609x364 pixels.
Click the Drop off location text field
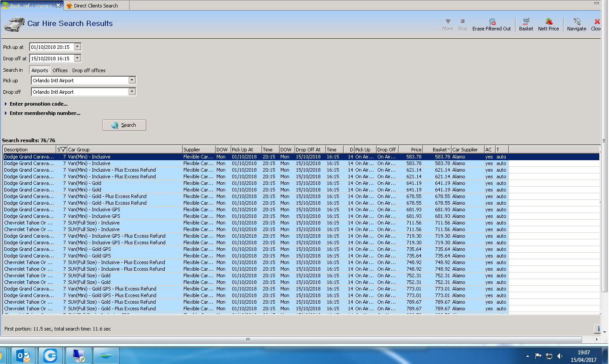point(80,92)
